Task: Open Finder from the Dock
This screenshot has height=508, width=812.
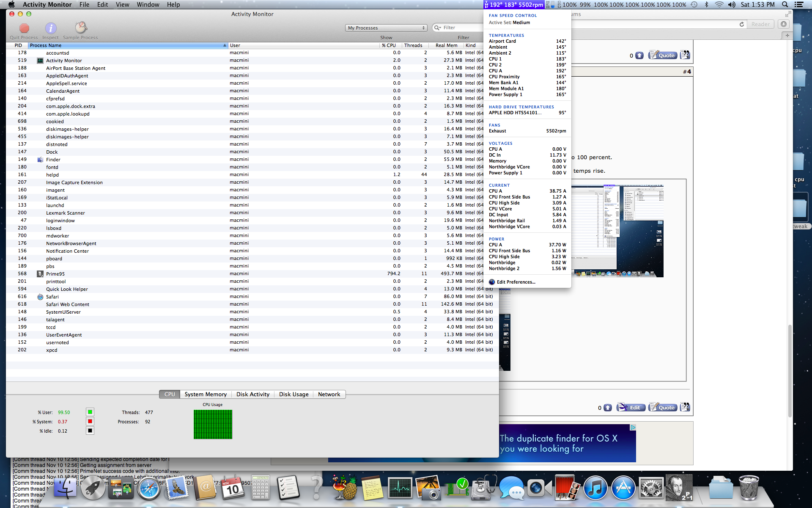Action: click(x=65, y=489)
